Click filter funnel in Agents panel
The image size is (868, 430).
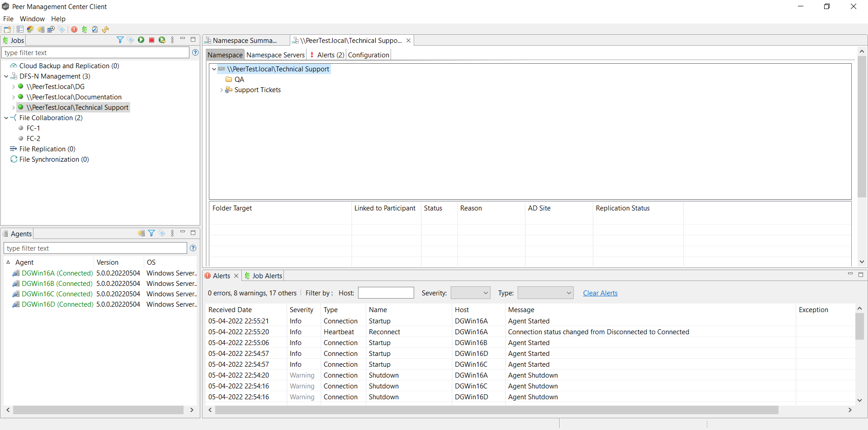pyautogui.click(x=151, y=233)
